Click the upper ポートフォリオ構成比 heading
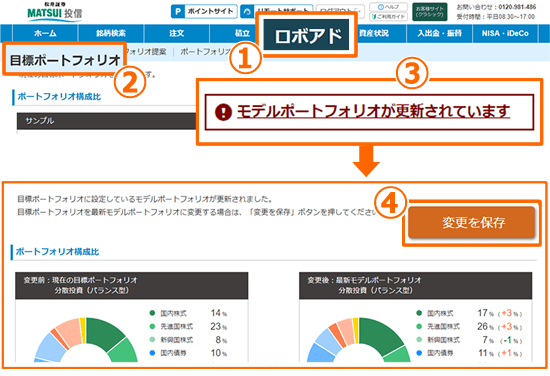Image resolution: width=550 pixels, height=376 pixels. tap(59, 96)
